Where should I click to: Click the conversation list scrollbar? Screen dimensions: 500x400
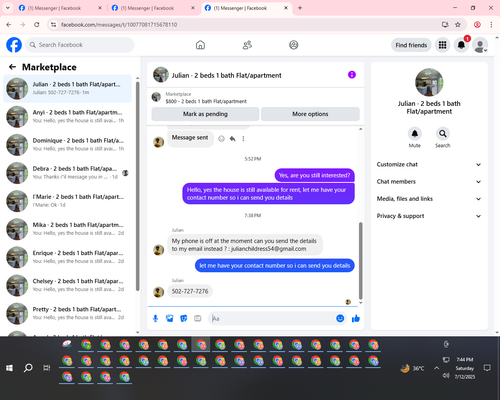[138, 186]
